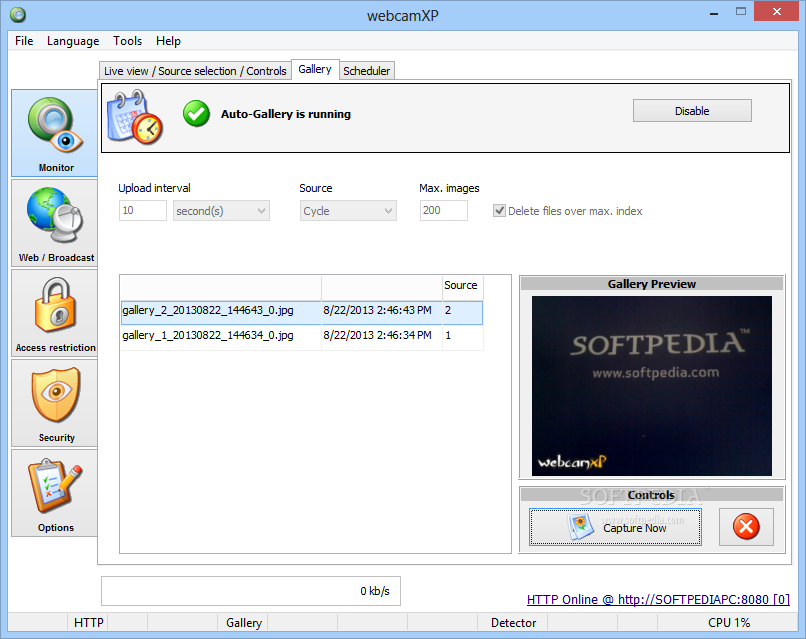Click the Max. images value field
The height and width of the screenshot is (639, 806).
[x=444, y=210]
